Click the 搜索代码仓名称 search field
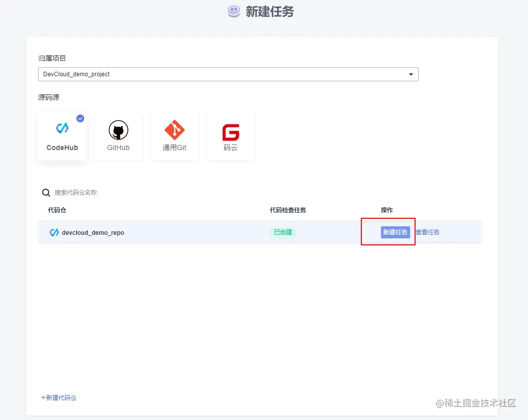528x420 pixels. tap(76, 193)
